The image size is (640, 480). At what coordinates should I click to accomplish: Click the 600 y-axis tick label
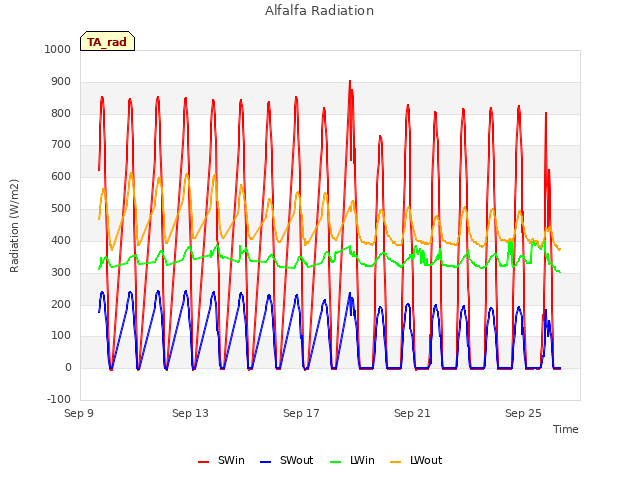coord(61,176)
